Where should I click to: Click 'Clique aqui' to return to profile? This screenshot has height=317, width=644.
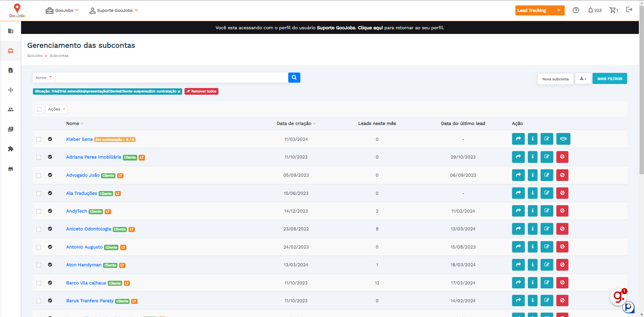pos(370,28)
